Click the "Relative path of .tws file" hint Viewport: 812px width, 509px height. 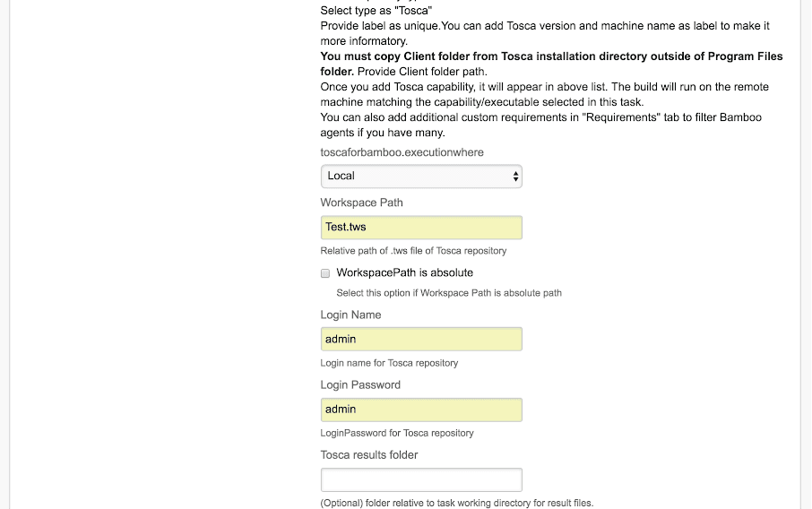coord(413,251)
